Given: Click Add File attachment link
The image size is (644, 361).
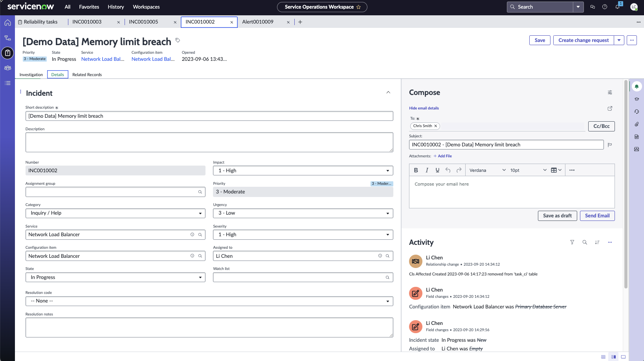Looking at the screenshot, I should [x=443, y=156].
